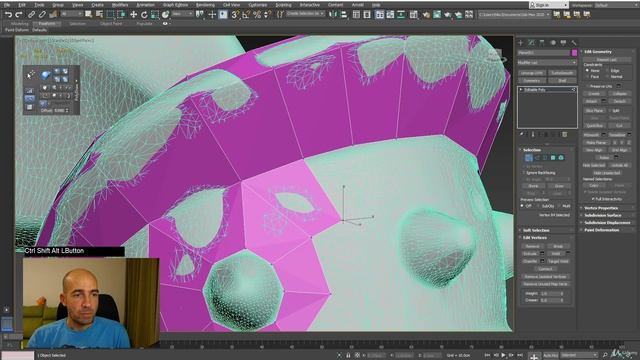This screenshot has width=640, height=360.
Task: Toggle the 3D Snaps icon
Action: pos(235,15)
